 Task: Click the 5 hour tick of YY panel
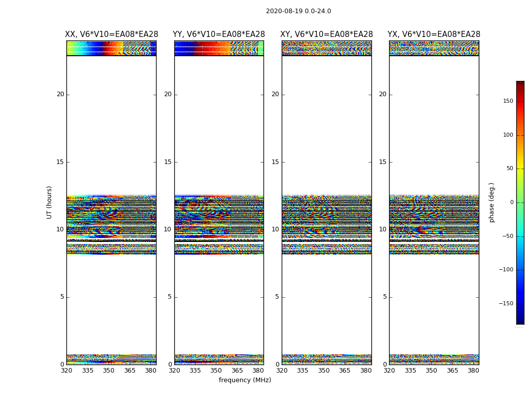click(x=170, y=297)
